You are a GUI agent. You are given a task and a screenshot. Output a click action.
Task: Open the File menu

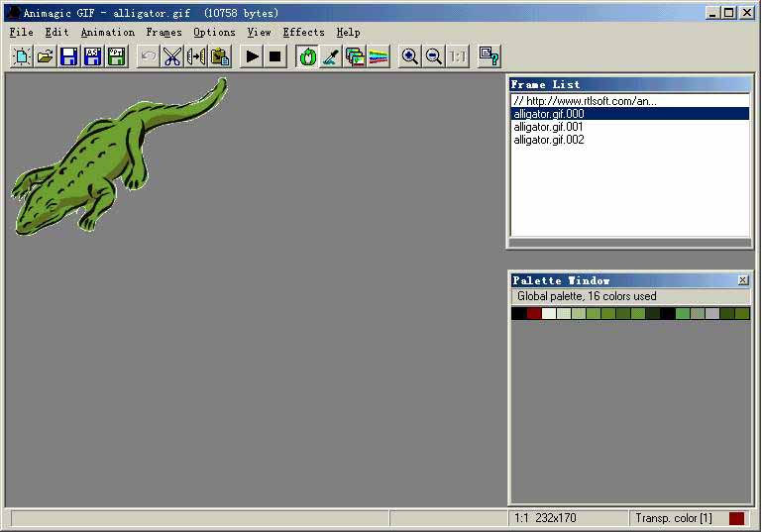22,32
